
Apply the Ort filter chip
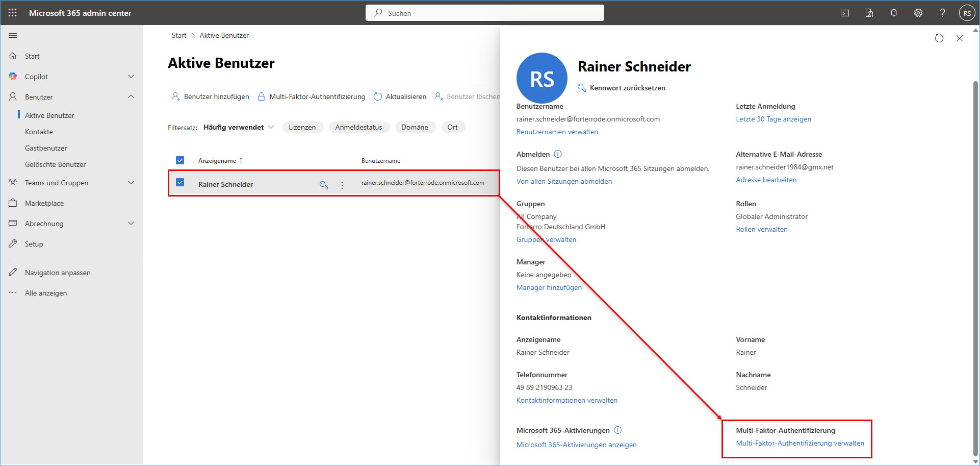(x=453, y=127)
